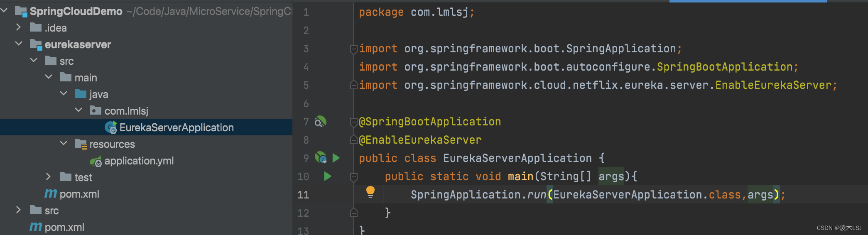Click the com.lmlsj package icon

click(x=96, y=110)
